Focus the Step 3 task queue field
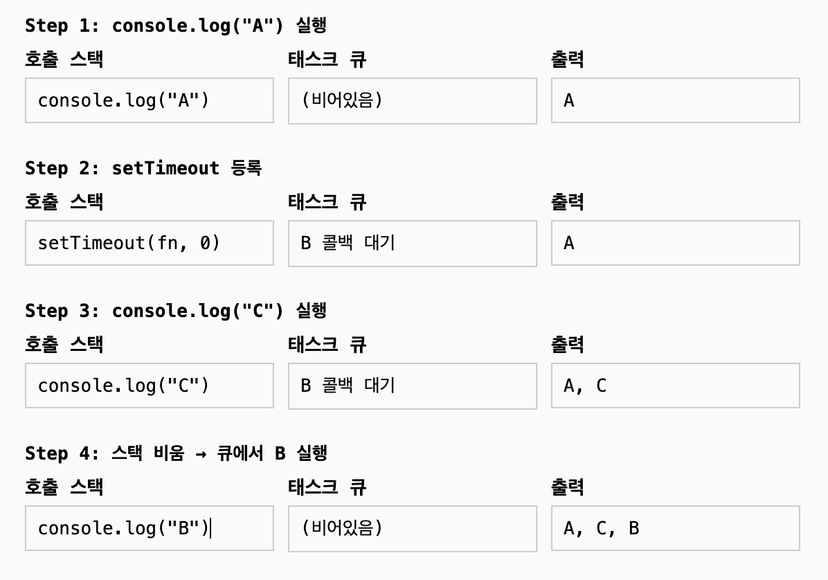This screenshot has width=828, height=580. pos(412,386)
